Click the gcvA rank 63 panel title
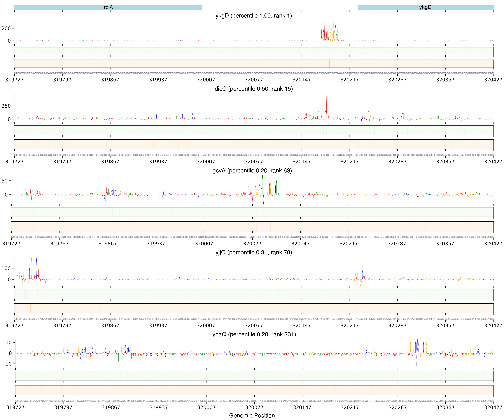 (252, 171)
